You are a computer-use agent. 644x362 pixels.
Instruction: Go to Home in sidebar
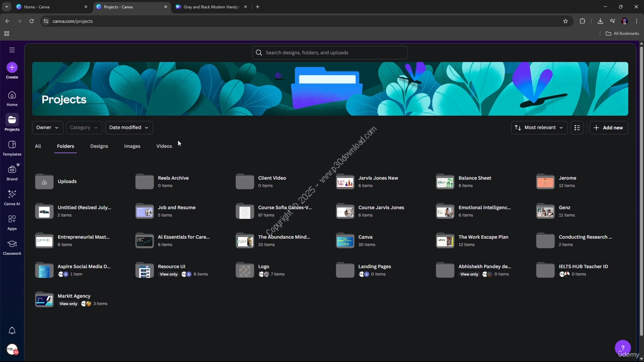tap(12, 99)
